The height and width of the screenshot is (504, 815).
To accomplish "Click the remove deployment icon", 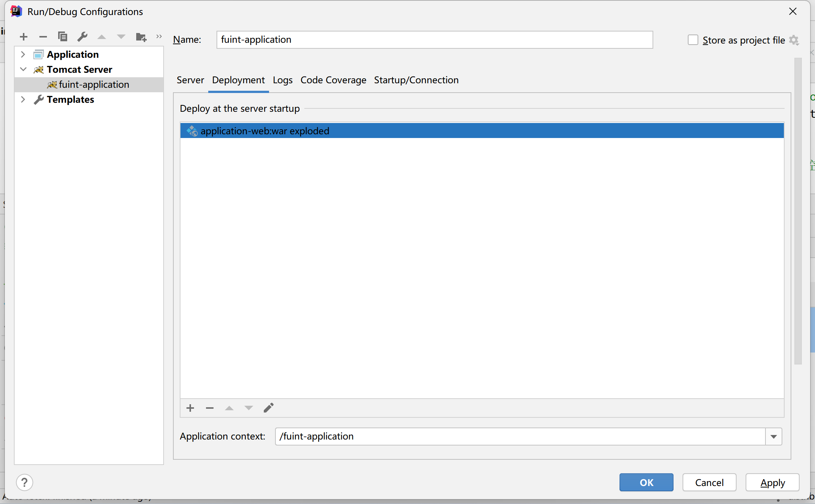I will point(210,407).
